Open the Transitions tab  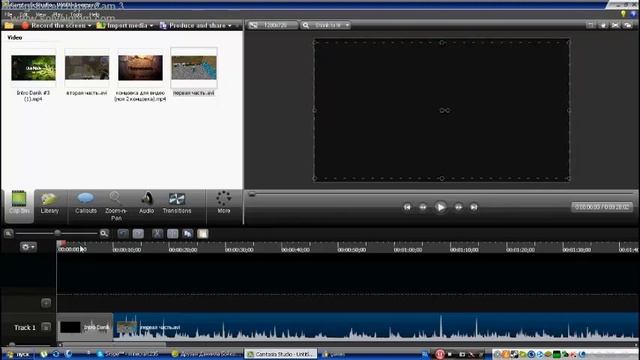[177, 204]
